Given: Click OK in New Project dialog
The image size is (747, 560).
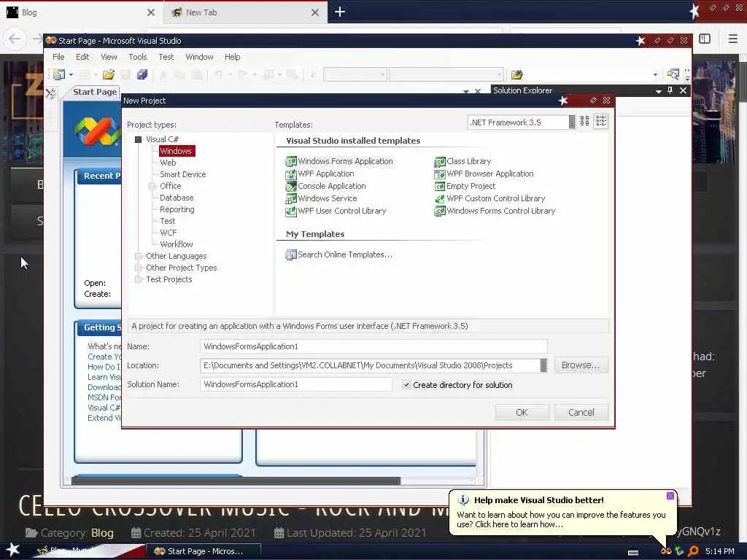Looking at the screenshot, I should 522,413.
